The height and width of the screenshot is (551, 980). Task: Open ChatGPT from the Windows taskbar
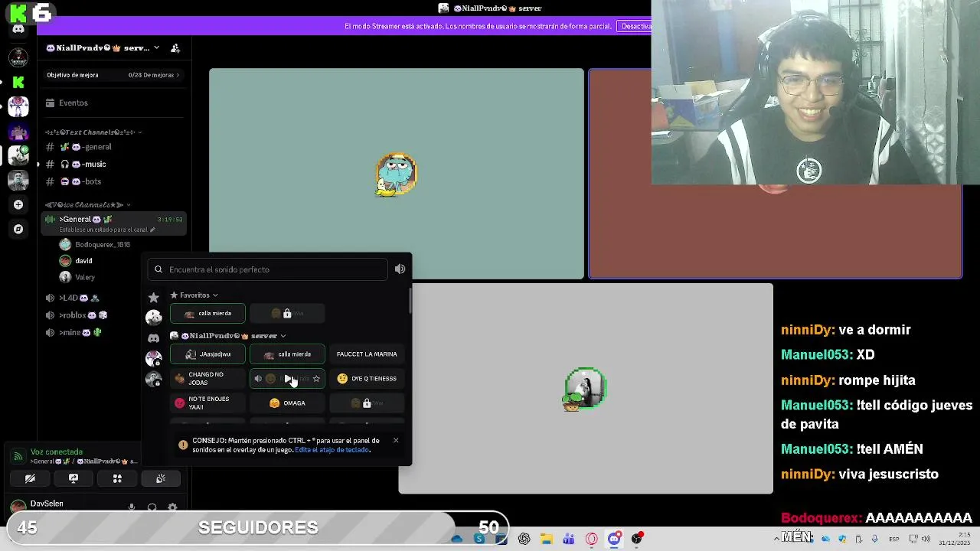524,539
